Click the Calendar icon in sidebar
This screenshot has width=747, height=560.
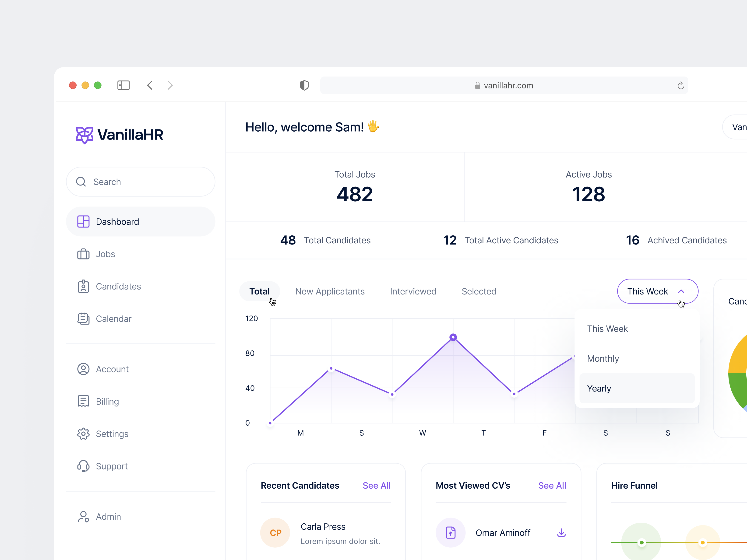tap(83, 319)
